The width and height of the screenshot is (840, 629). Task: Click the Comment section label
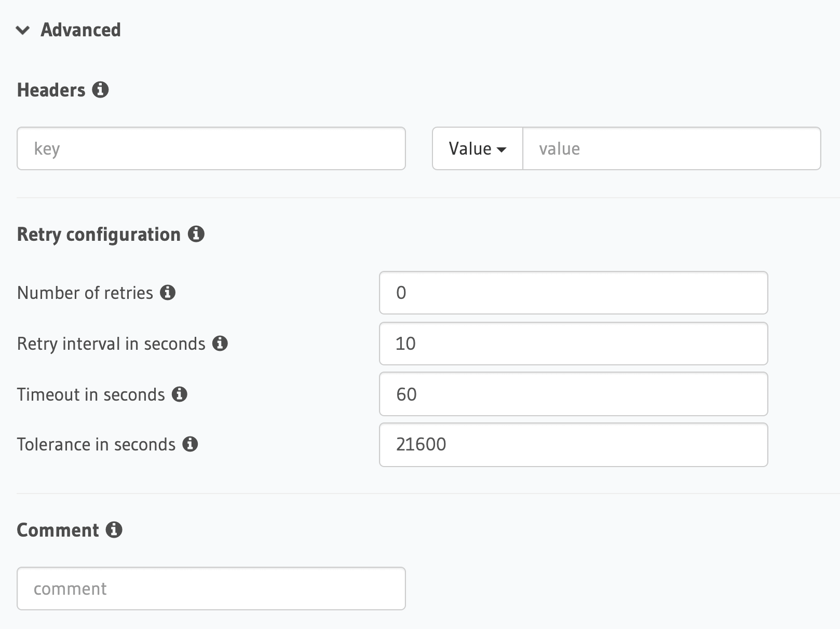58,530
